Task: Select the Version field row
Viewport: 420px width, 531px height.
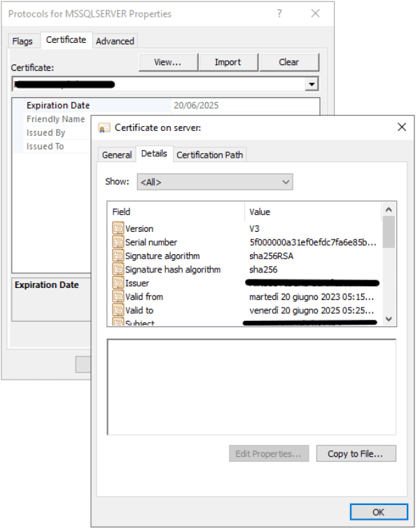Action: (246, 228)
